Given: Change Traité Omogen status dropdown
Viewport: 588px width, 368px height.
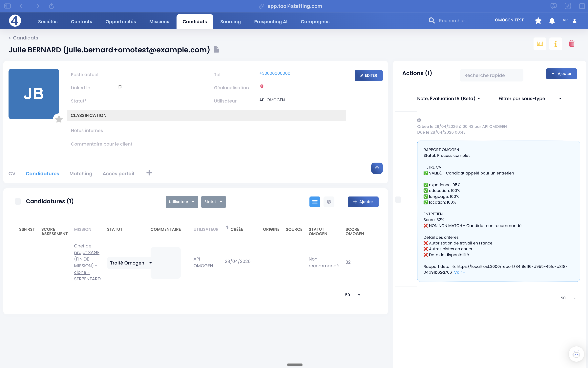Looking at the screenshot, I should tap(130, 263).
